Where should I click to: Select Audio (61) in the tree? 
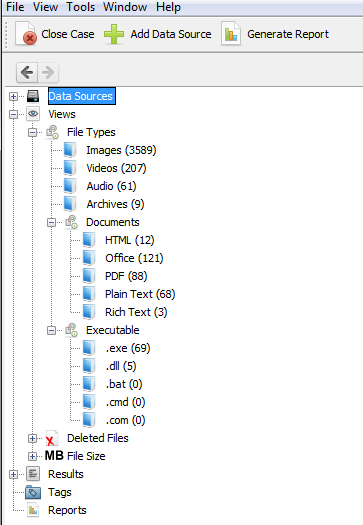(x=111, y=186)
